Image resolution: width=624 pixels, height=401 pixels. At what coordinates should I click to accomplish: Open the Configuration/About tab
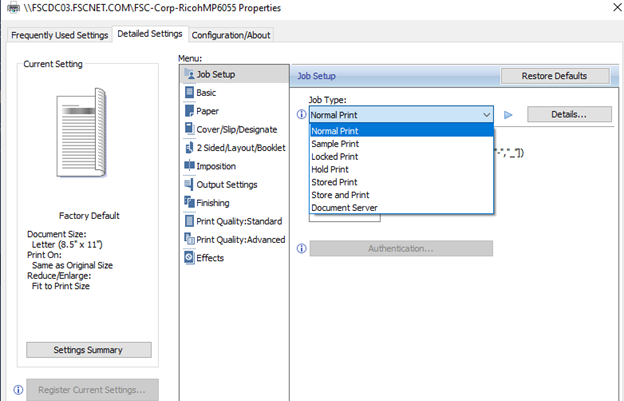tap(230, 35)
